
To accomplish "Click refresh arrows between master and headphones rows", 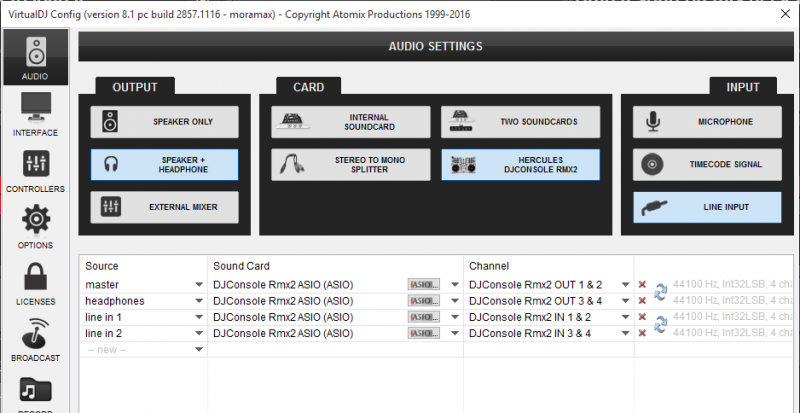I will click(660, 293).
